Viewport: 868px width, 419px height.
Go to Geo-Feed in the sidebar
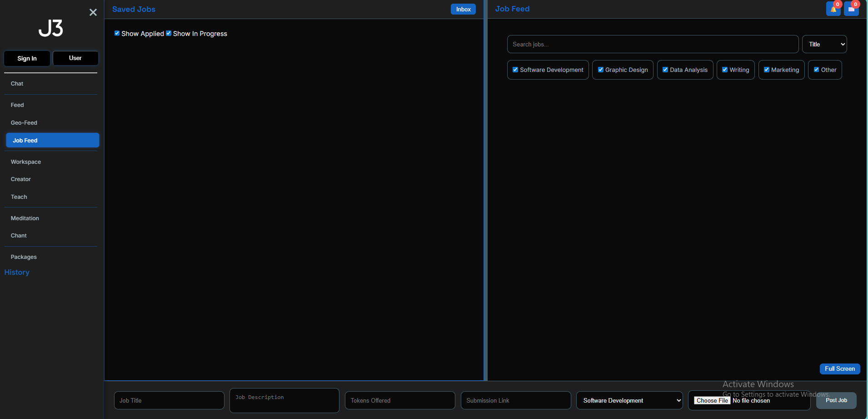(24, 123)
